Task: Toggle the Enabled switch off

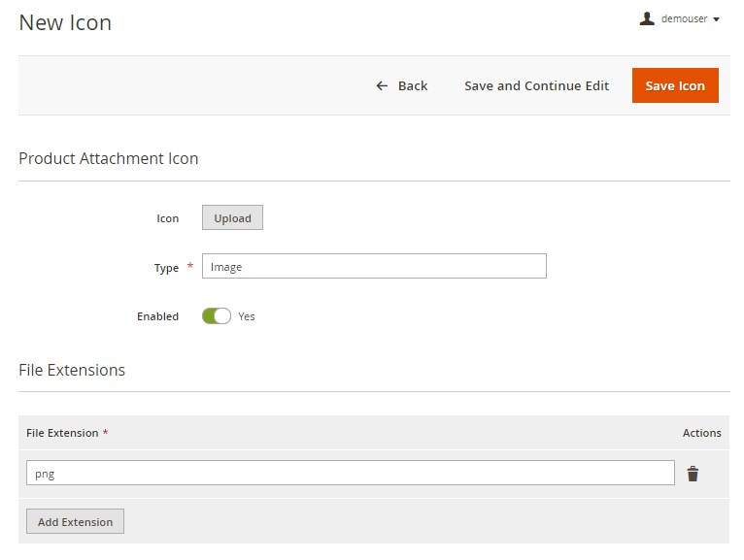Action: [x=217, y=316]
